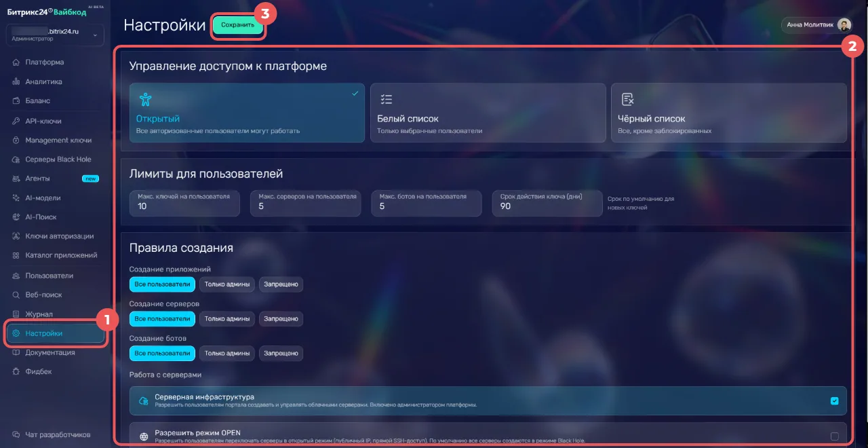The width and height of the screenshot is (868, 448).
Task: Open Баланс using its sidebar icon
Action: 16,101
